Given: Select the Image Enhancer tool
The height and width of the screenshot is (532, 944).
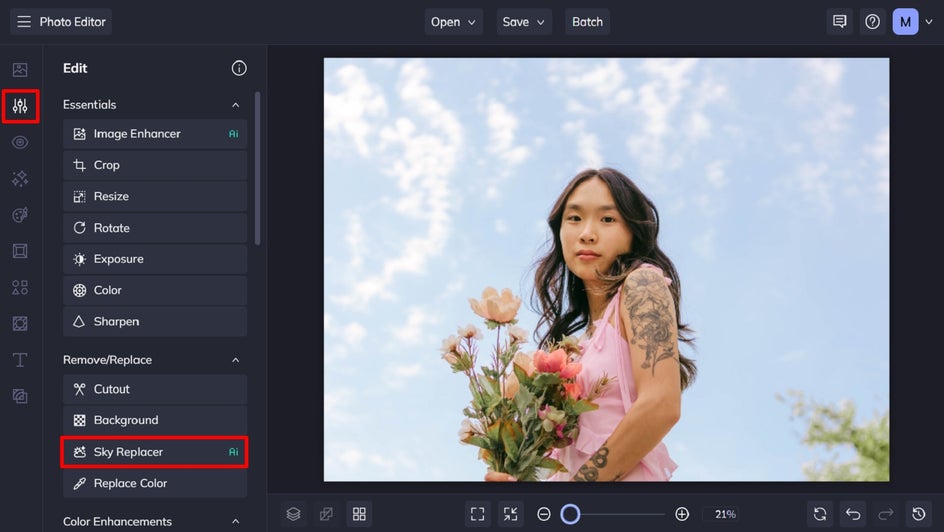Looking at the screenshot, I should (x=155, y=134).
